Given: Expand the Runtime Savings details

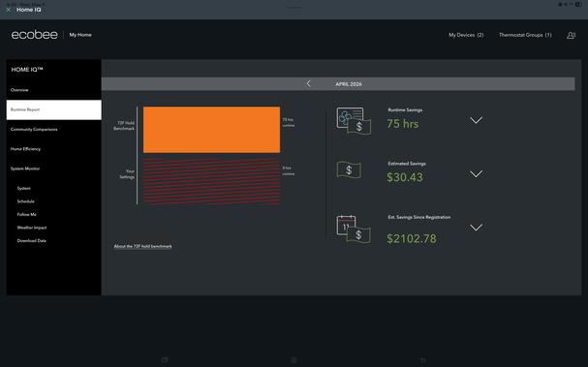Looking at the screenshot, I should point(476,120).
